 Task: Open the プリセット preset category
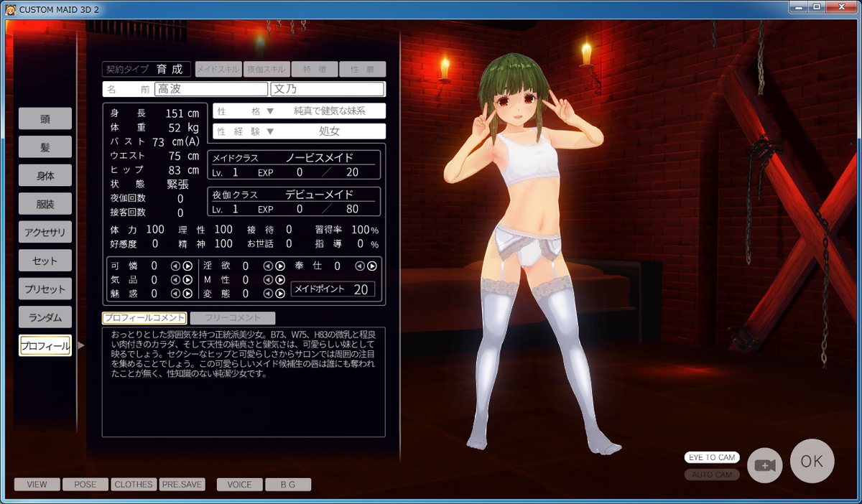[45, 289]
